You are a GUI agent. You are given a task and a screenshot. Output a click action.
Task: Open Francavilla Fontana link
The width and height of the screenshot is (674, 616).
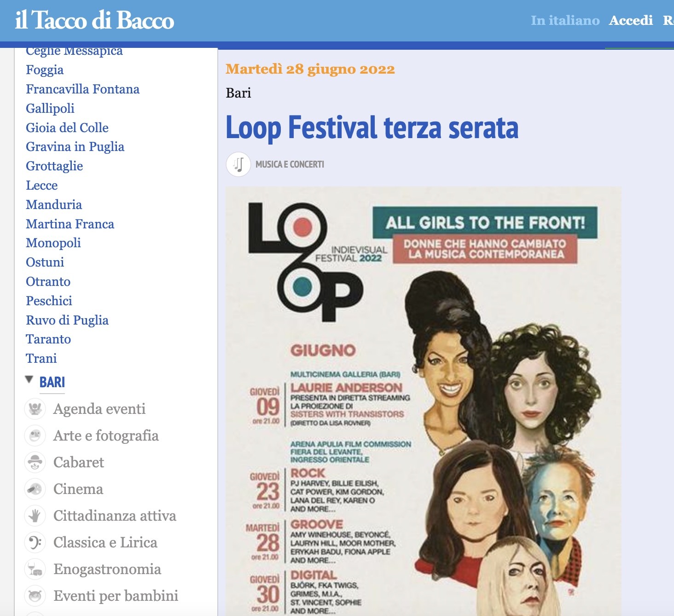point(82,89)
